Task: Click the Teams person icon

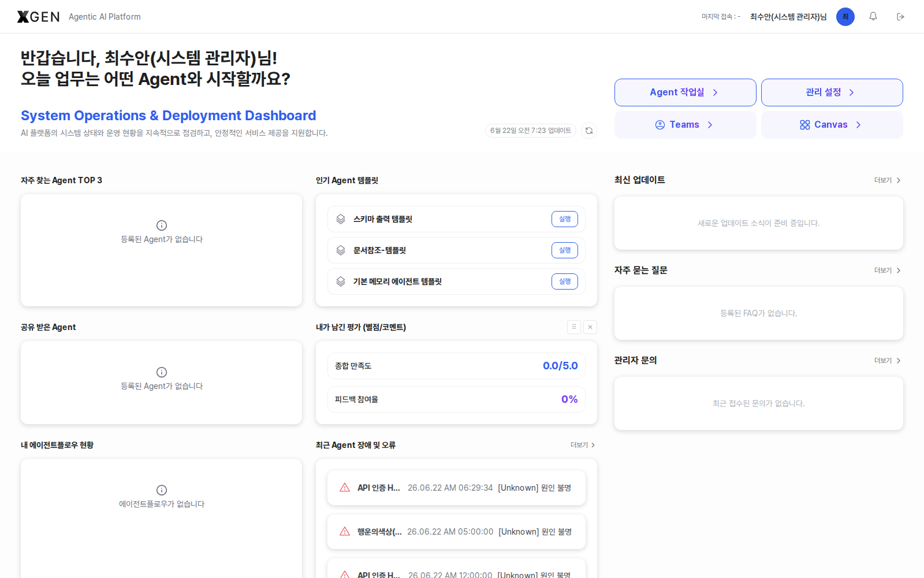Action: [660, 125]
